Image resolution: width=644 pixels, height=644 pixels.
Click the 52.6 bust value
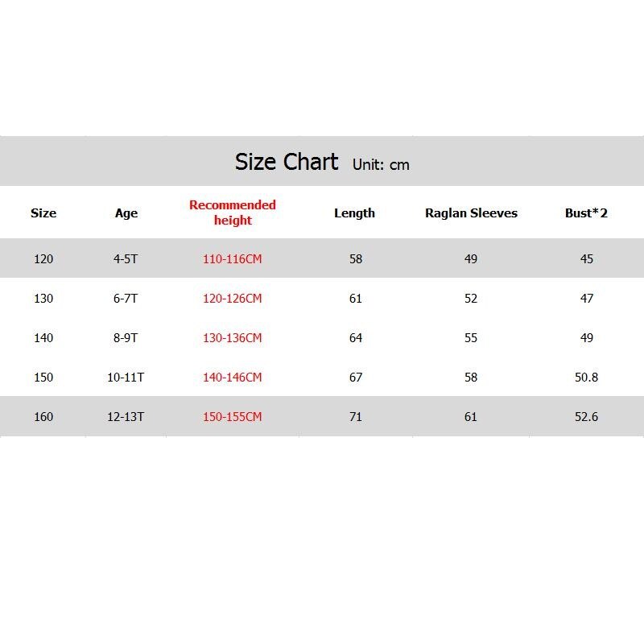tap(586, 417)
